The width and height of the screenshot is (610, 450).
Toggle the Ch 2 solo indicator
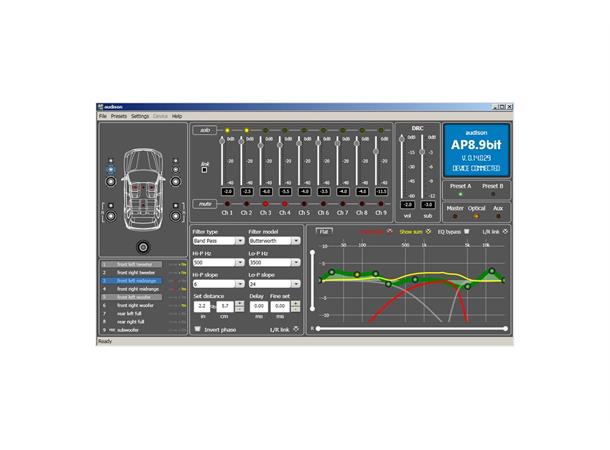point(246,130)
